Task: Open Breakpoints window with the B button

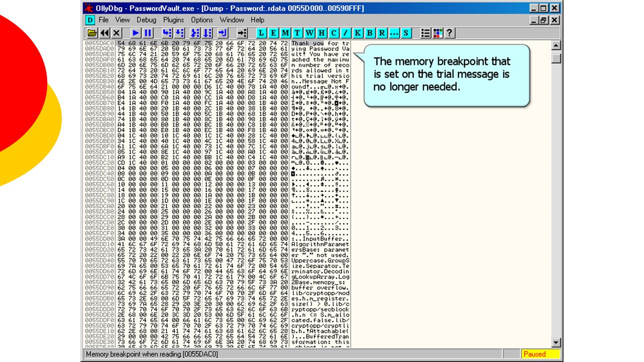Action: (x=370, y=33)
